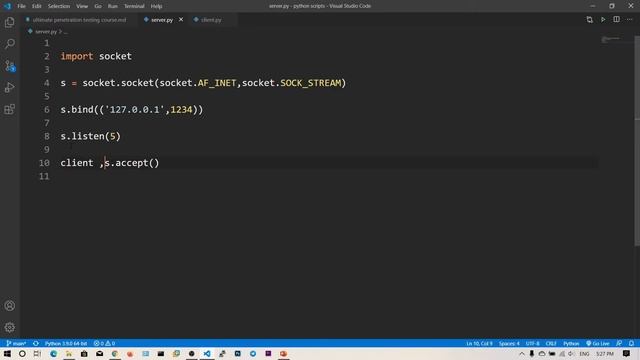Click the port number 1234 on line 6
This screenshot has width=640, height=360.
click(x=181, y=110)
